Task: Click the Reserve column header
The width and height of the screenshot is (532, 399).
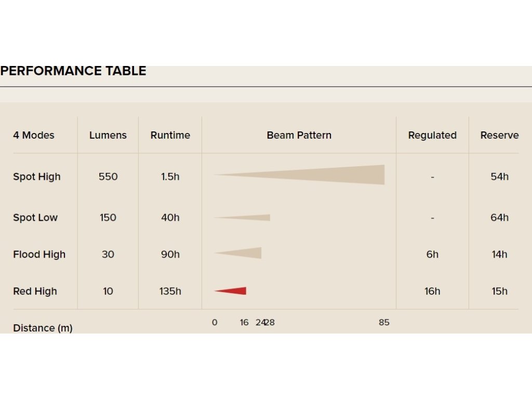Action: 500,135
